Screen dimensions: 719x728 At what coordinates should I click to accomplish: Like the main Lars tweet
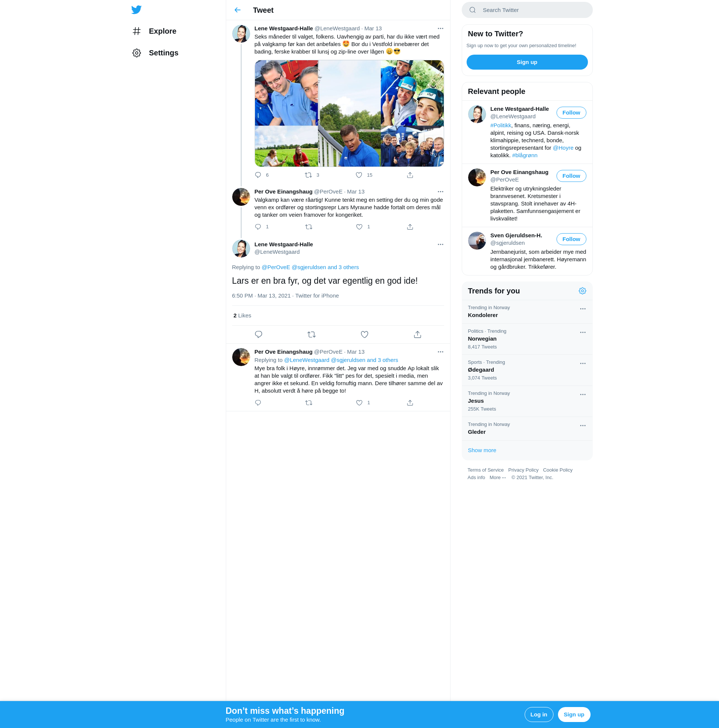364,335
